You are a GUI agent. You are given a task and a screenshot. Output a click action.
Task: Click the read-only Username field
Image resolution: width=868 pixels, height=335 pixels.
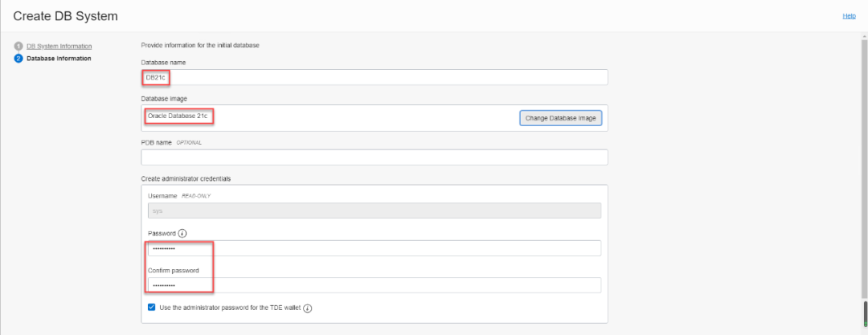click(374, 210)
